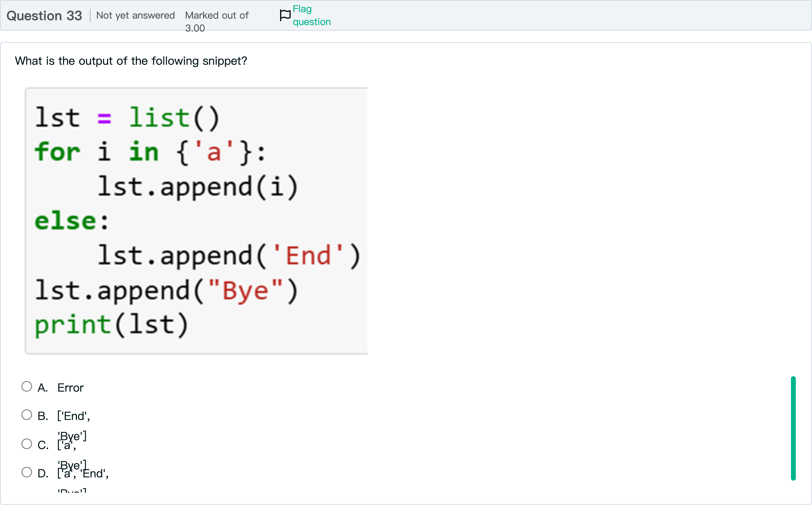
Task: Click the 'What is the output' question text
Action: point(131,61)
